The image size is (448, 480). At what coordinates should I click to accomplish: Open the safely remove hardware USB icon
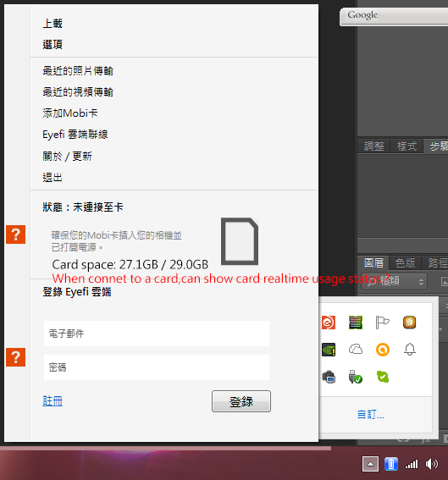(356, 377)
